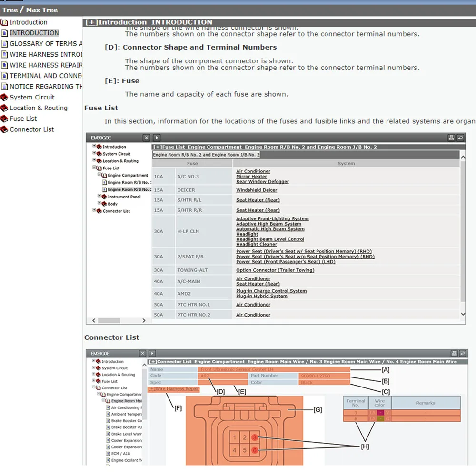Click the play arrow in Fuse List example toolbar
The height and width of the screenshot is (476, 476).
[157, 138]
